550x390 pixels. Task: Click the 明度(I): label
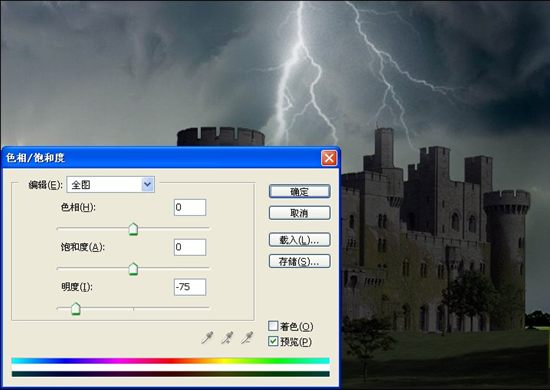tap(77, 287)
